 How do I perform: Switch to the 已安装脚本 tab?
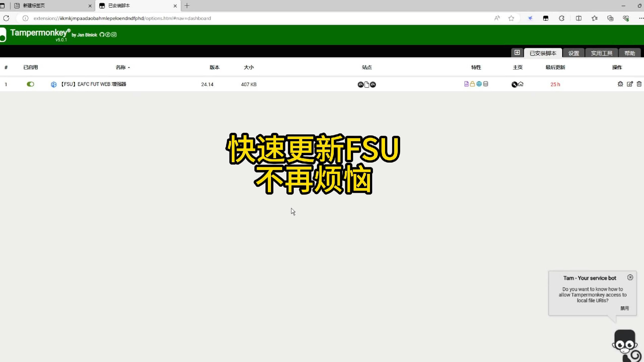click(x=543, y=53)
